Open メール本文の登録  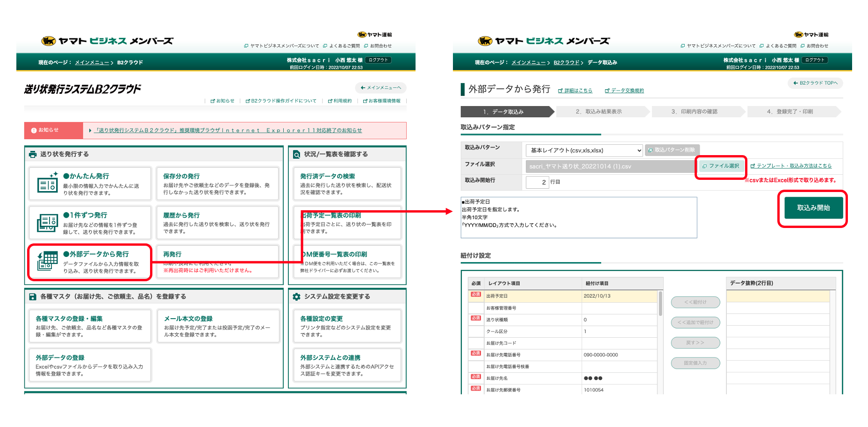pyautogui.click(x=218, y=326)
